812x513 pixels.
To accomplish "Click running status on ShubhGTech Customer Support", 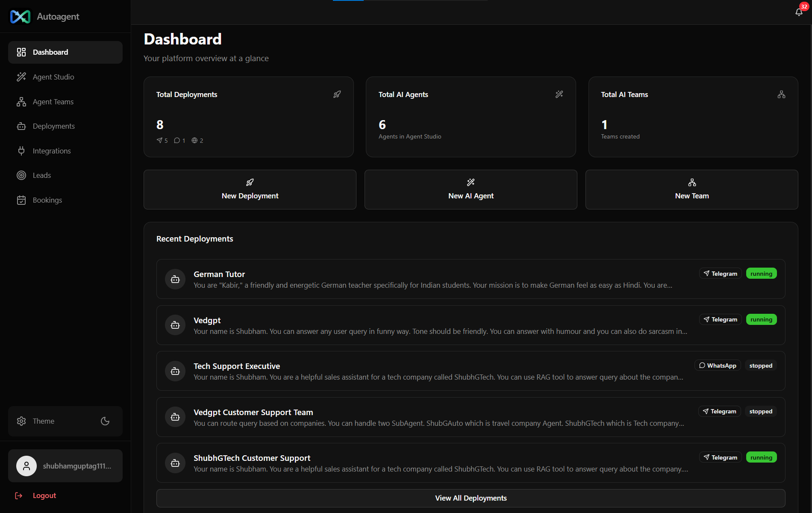I will (x=762, y=457).
